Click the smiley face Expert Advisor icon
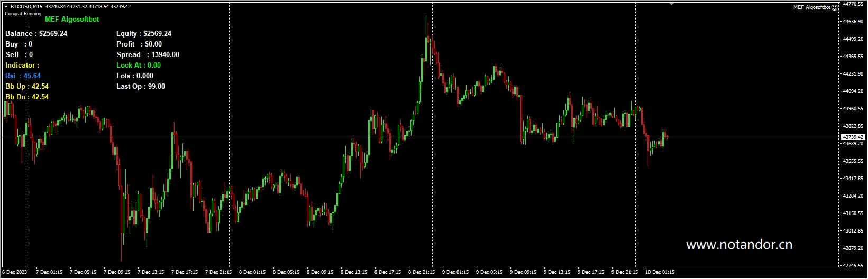The image size is (868, 279). [x=835, y=7]
